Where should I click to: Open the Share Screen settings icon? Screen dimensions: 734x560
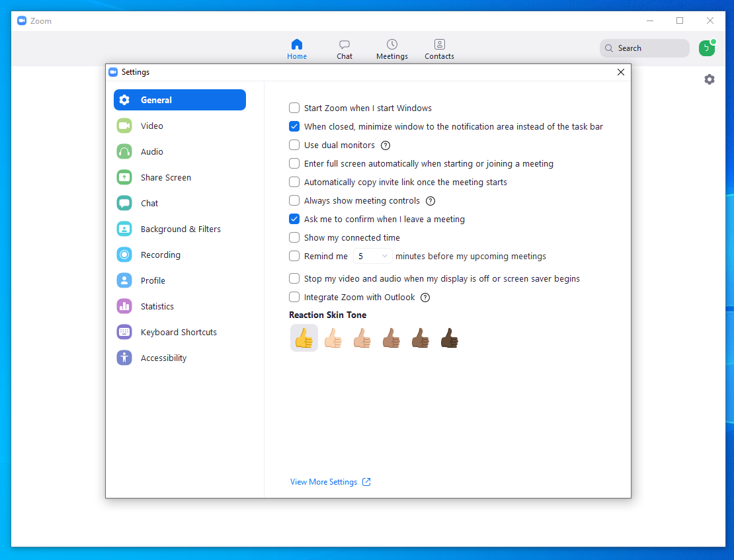click(x=124, y=177)
